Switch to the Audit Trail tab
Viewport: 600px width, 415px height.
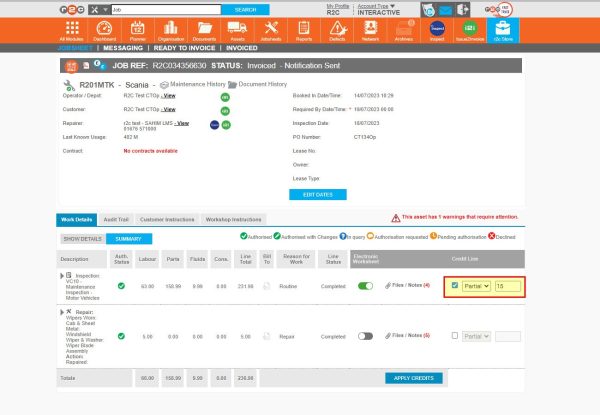point(116,220)
